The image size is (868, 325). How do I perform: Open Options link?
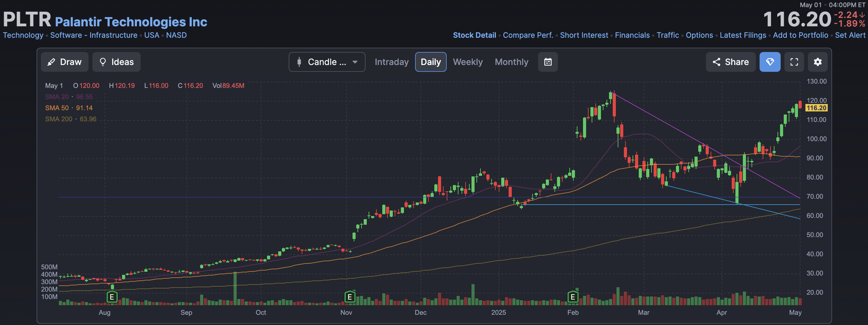point(699,35)
